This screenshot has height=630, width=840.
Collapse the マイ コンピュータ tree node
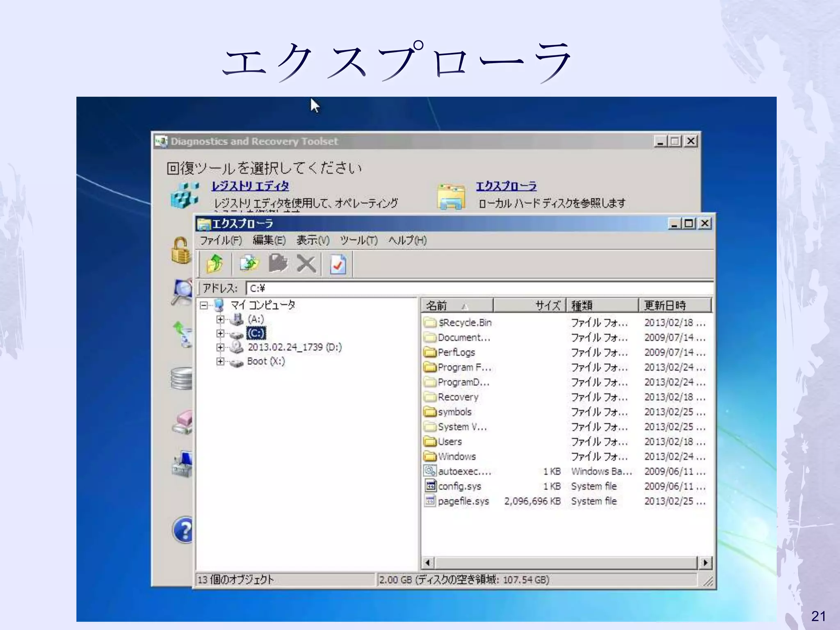pyautogui.click(x=203, y=305)
